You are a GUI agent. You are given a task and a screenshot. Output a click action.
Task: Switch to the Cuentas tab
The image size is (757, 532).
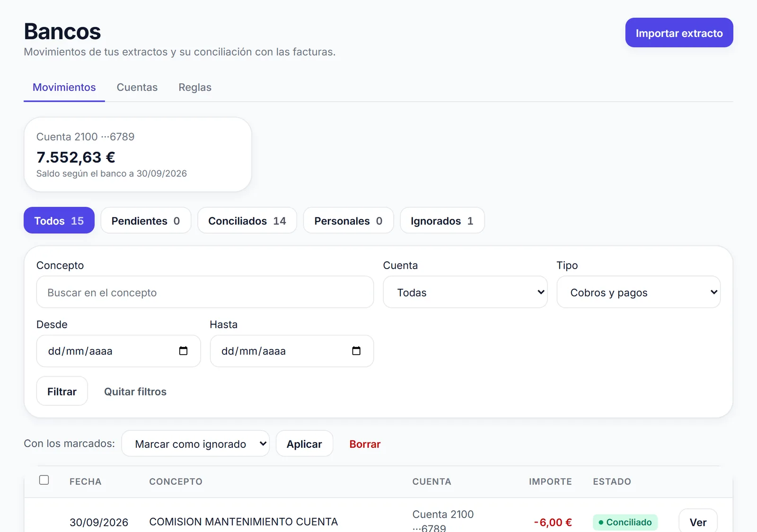[x=137, y=87]
